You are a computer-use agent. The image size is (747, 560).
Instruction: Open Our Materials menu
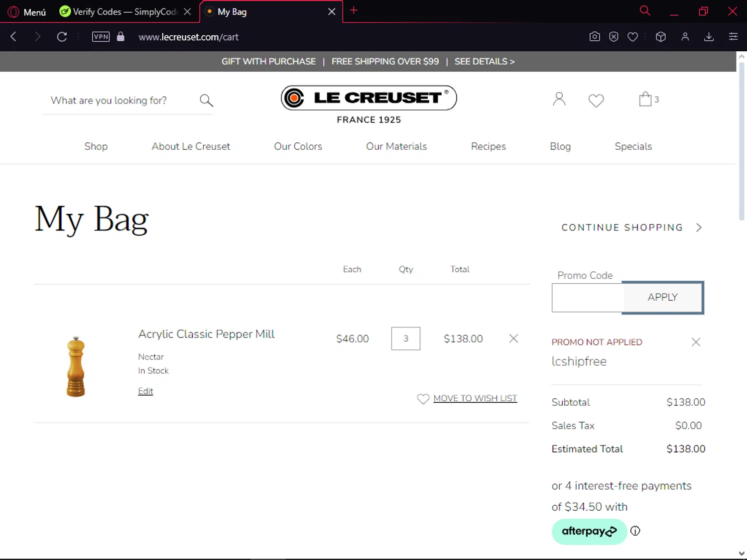pos(396,146)
